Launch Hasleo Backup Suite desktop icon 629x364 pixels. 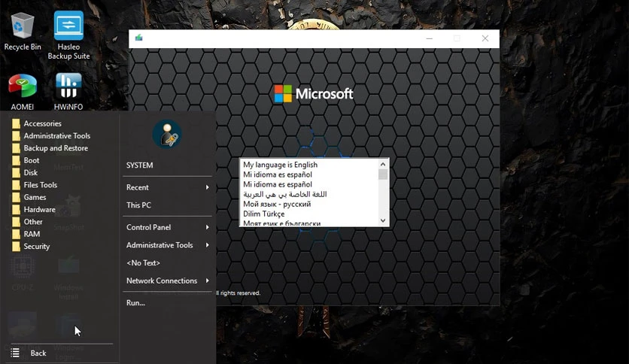pos(68,35)
